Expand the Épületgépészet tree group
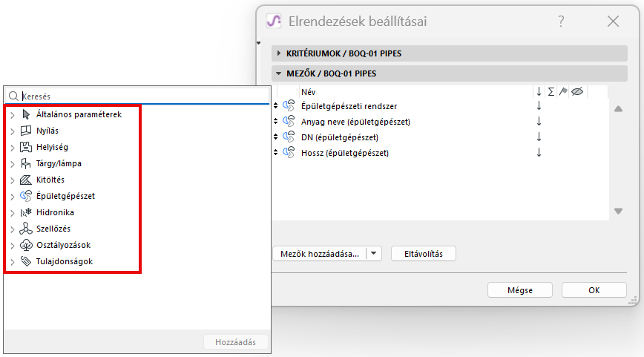The height and width of the screenshot is (357, 644). tap(13, 197)
